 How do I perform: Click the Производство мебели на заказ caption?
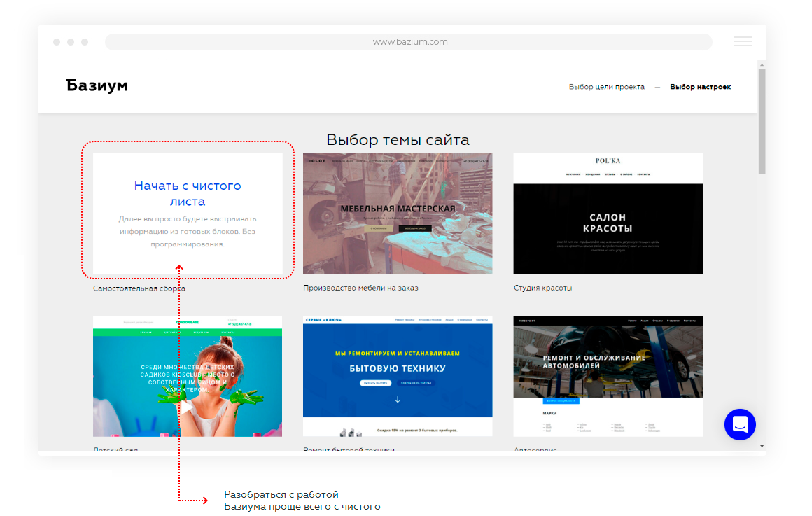click(360, 288)
